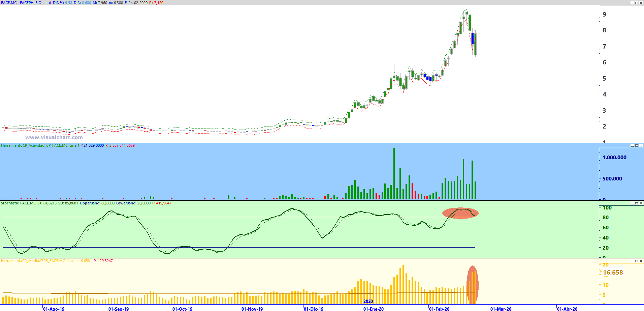Click the 2020 year marker on time axis
Screen dimensions: 644x311
pos(368,302)
